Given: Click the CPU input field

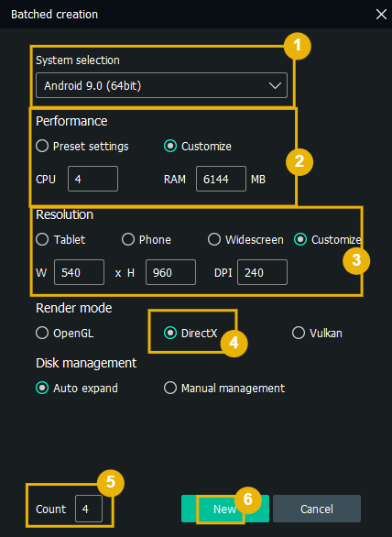Looking at the screenshot, I should tap(93, 179).
